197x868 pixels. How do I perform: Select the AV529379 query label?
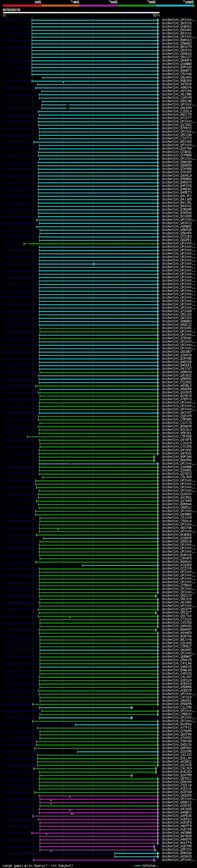[11, 10]
